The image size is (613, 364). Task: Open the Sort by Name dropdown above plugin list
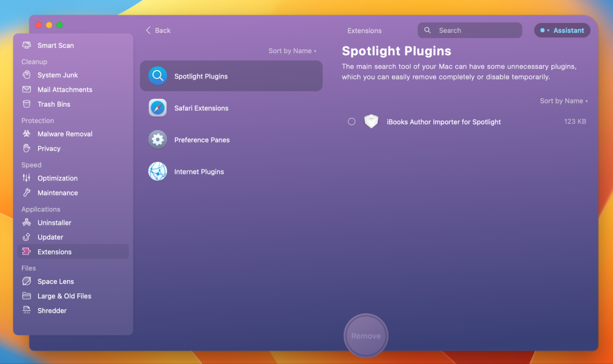point(564,101)
